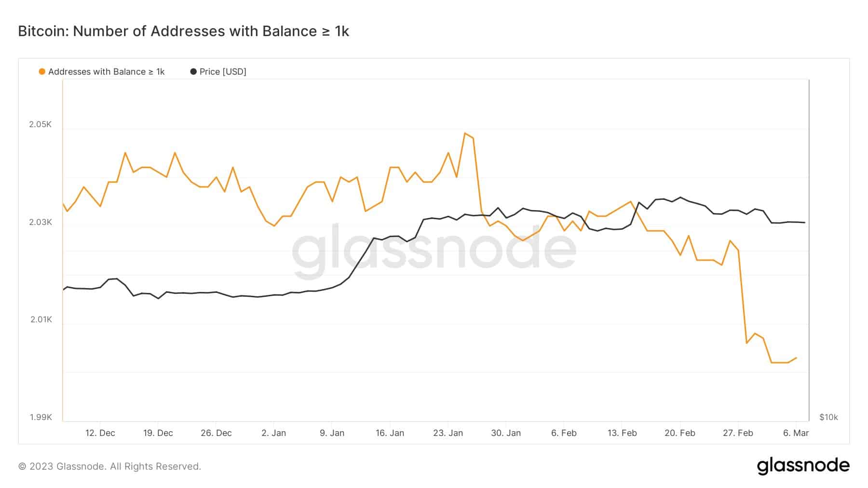Select the 2. Jan axis label

(x=274, y=433)
